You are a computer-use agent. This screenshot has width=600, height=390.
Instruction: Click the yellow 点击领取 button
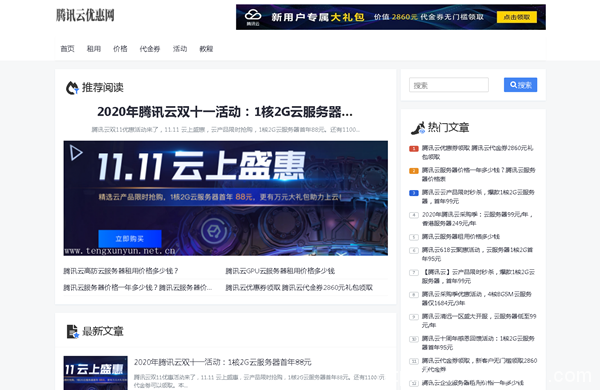(517, 17)
